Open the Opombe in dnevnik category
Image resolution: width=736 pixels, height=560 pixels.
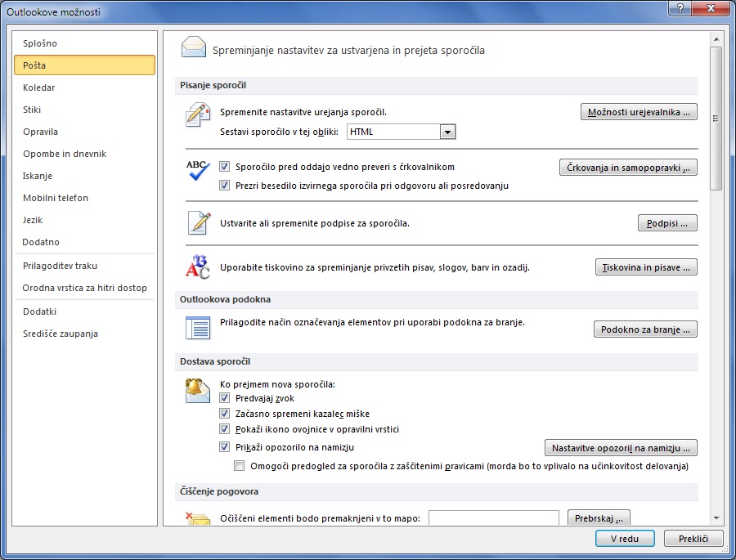[x=84, y=154]
